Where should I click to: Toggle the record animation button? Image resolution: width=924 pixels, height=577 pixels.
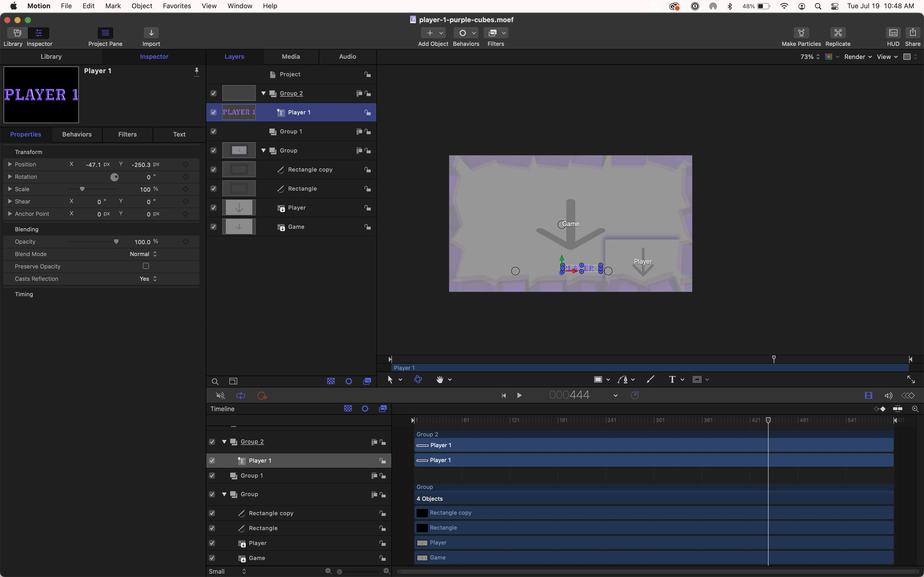(x=262, y=396)
